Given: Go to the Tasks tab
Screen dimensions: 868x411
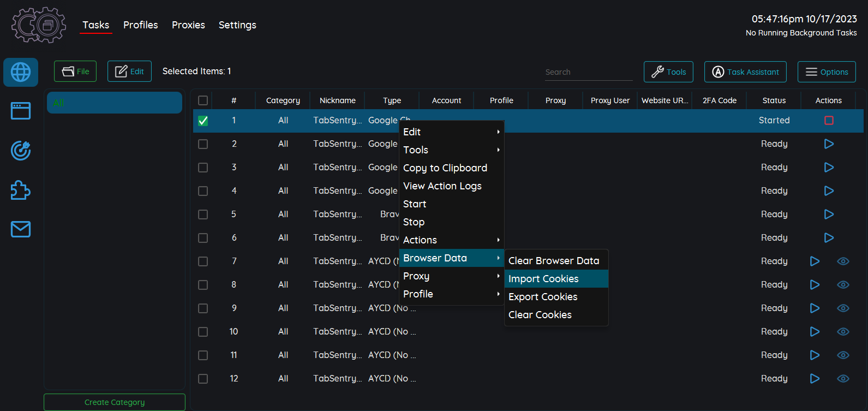Looking at the screenshot, I should (96, 25).
